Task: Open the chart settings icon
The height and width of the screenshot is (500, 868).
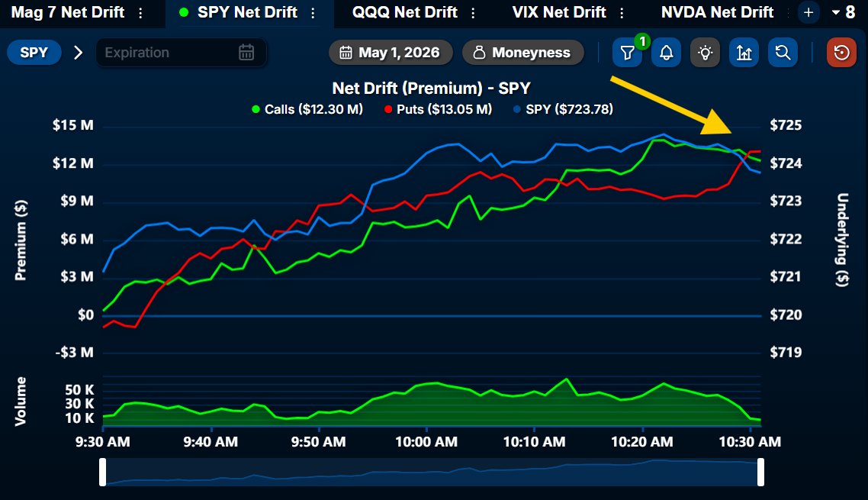Action: 744,53
